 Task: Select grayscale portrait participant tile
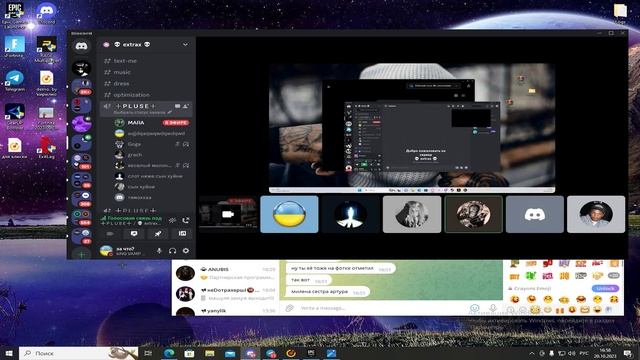click(x=412, y=214)
